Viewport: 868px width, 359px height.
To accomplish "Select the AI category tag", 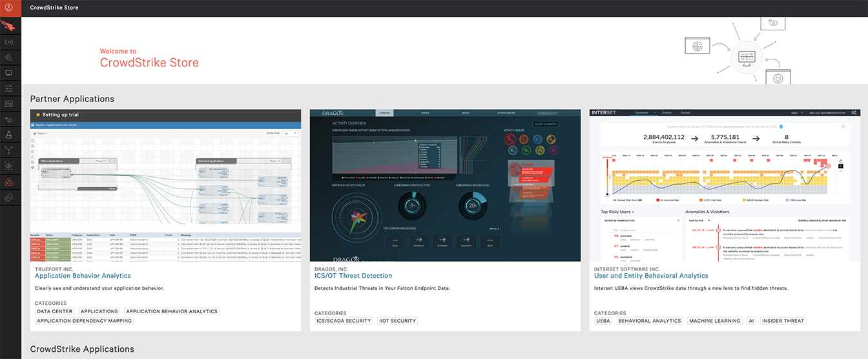I will click(x=751, y=321).
